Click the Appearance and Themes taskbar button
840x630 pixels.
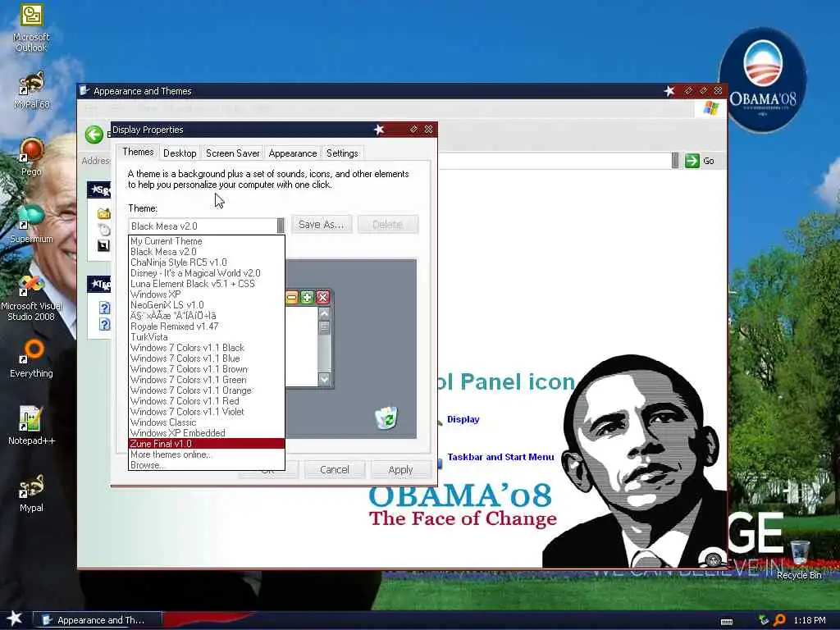coord(98,620)
